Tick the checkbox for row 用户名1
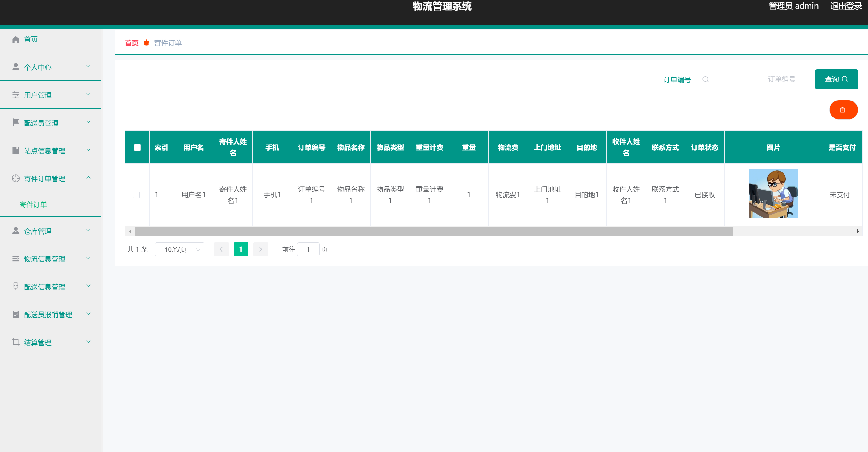This screenshot has width=868, height=452. click(136, 195)
